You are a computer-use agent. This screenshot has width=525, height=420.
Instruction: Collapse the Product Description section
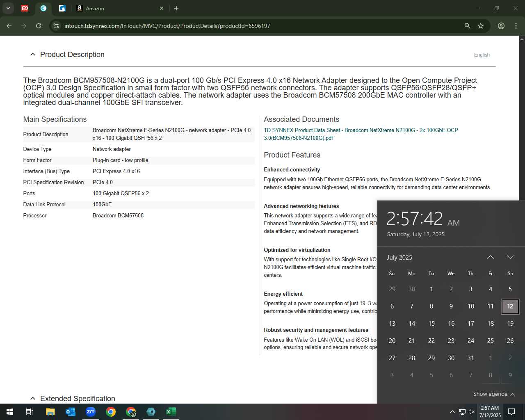33,55
